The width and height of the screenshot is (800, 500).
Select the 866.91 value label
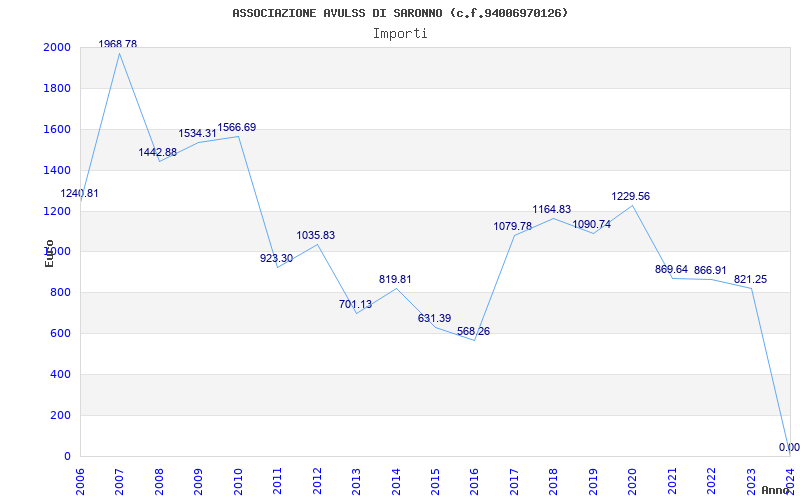coord(710,270)
